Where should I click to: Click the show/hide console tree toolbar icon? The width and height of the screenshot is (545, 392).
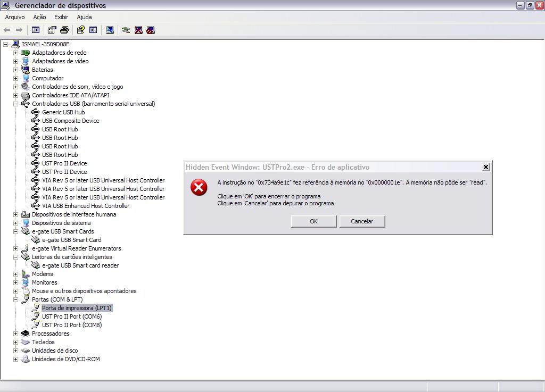[x=36, y=30]
